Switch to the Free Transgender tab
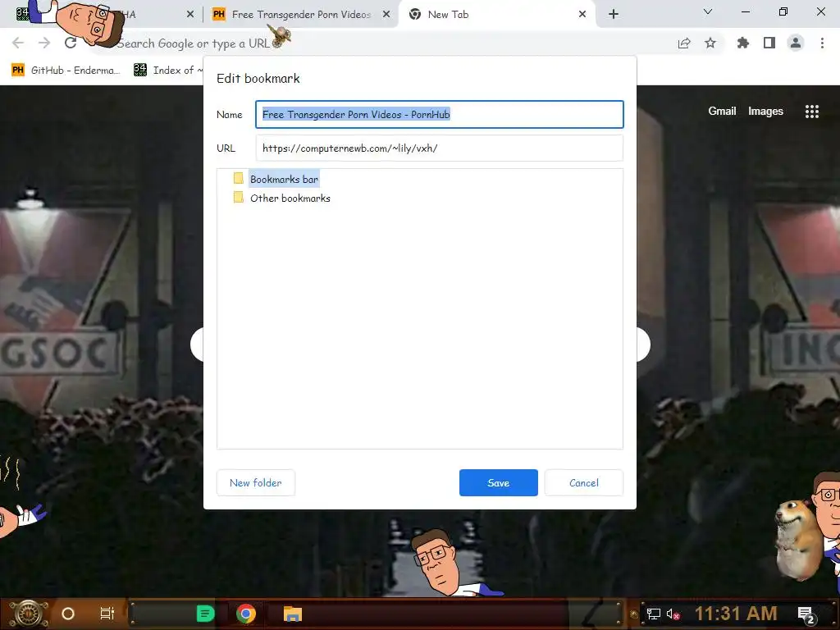The image size is (840, 630). tap(301, 15)
